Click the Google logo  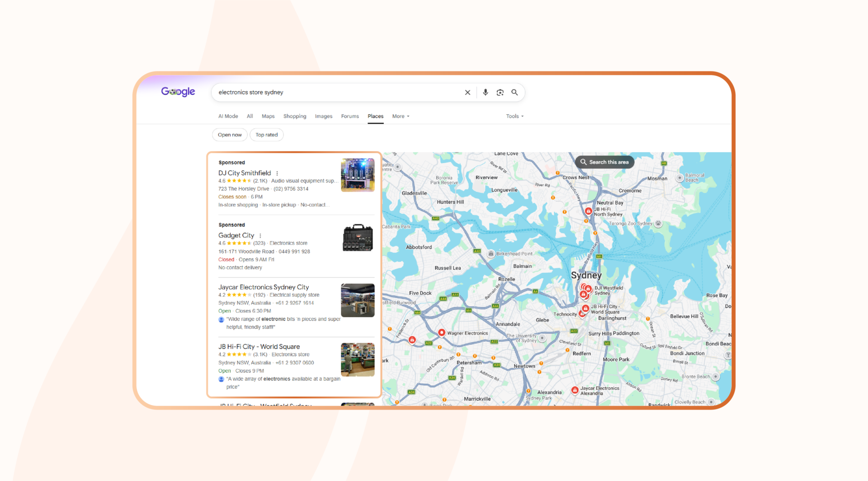(178, 92)
